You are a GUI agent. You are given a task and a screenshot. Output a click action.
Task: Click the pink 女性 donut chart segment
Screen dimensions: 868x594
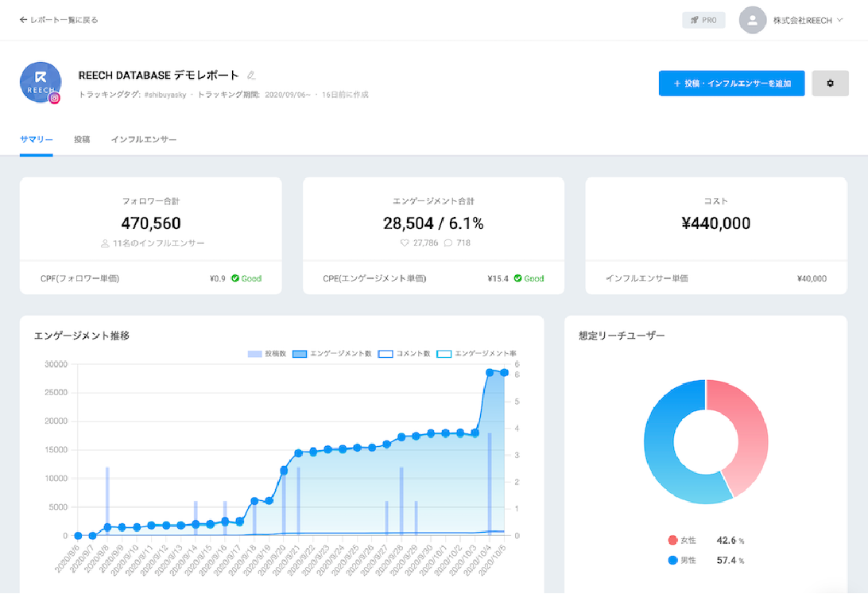[749, 433]
